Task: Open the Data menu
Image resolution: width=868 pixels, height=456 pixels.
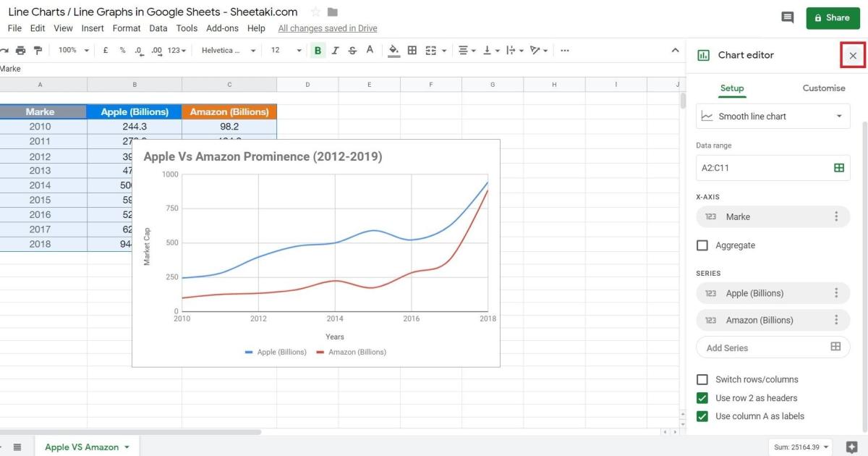Action: click(158, 28)
